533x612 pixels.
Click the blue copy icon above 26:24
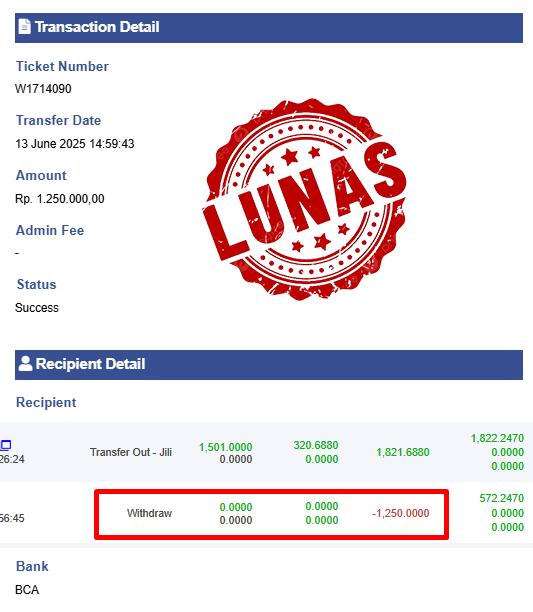pyautogui.click(x=5, y=445)
